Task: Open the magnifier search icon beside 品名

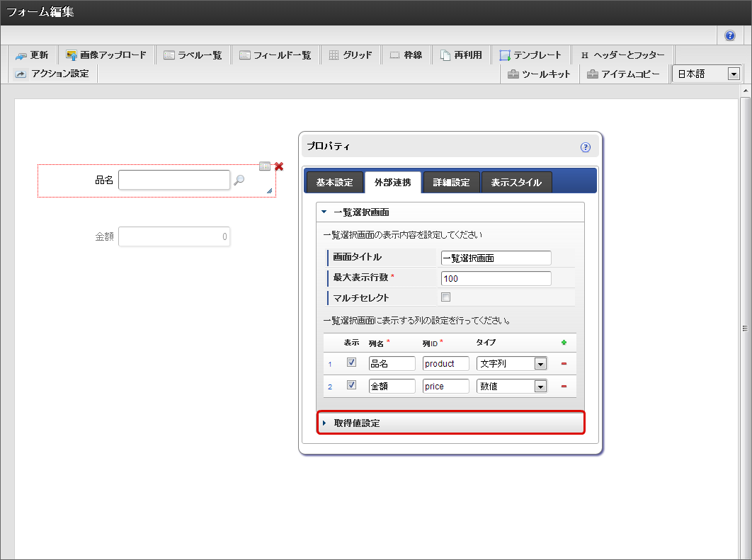Action: click(x=239, y=181)
